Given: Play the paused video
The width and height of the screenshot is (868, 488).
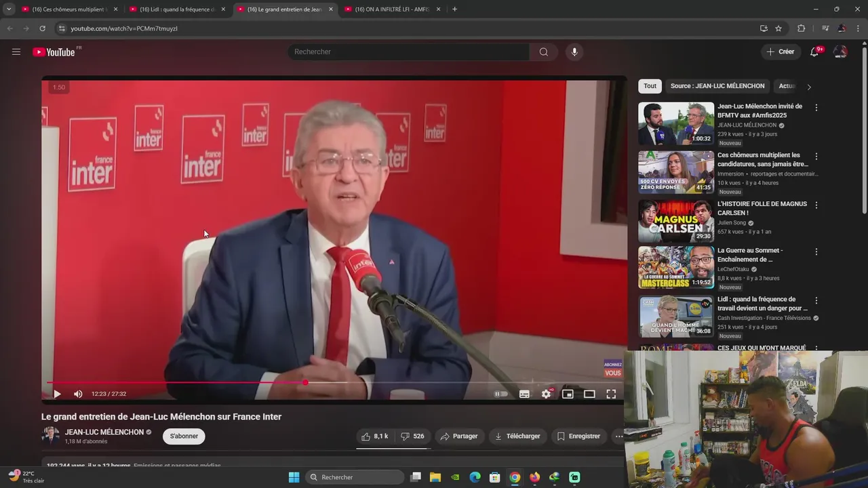Looking at the screenshot, I should [x=57, y=394].
